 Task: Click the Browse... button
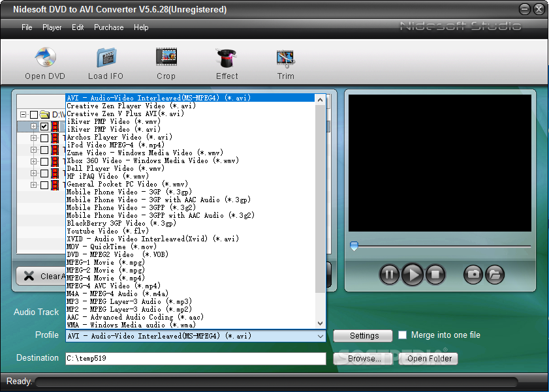coord(363,359)
